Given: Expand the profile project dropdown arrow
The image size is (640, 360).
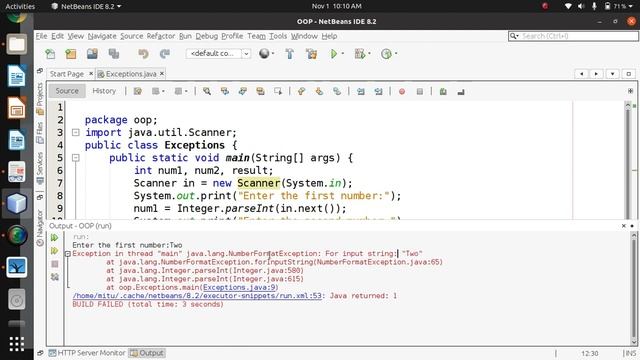Looking at the screenshot, I should [x=396, y=53].
